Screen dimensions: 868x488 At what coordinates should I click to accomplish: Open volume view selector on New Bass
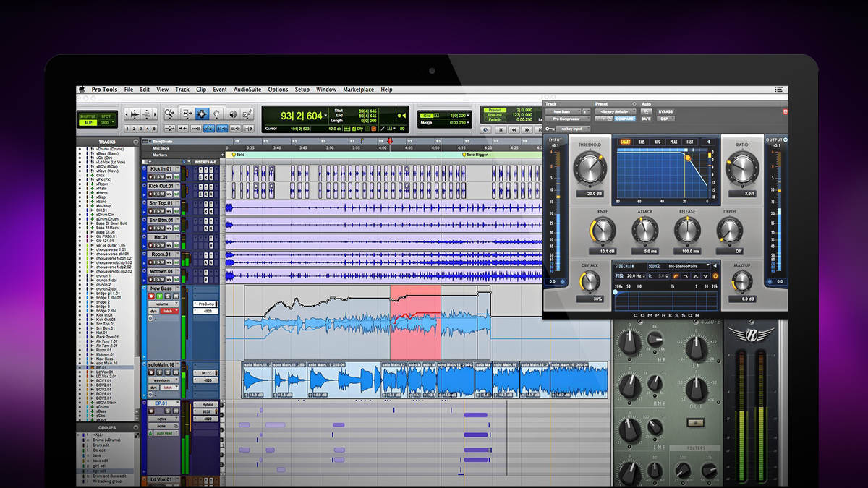[163, 304]
